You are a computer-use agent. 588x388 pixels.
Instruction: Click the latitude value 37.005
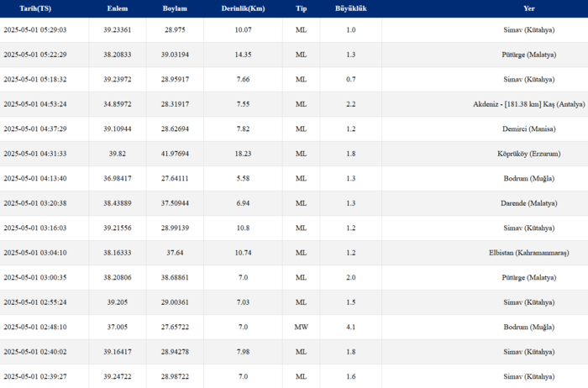118,327
